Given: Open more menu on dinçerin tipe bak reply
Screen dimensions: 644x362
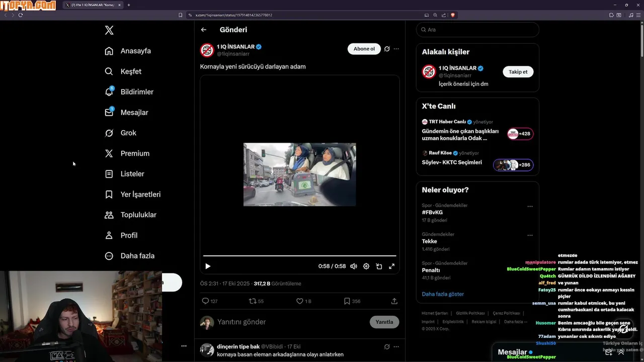Looking at the screenshot, I should 396,347.
